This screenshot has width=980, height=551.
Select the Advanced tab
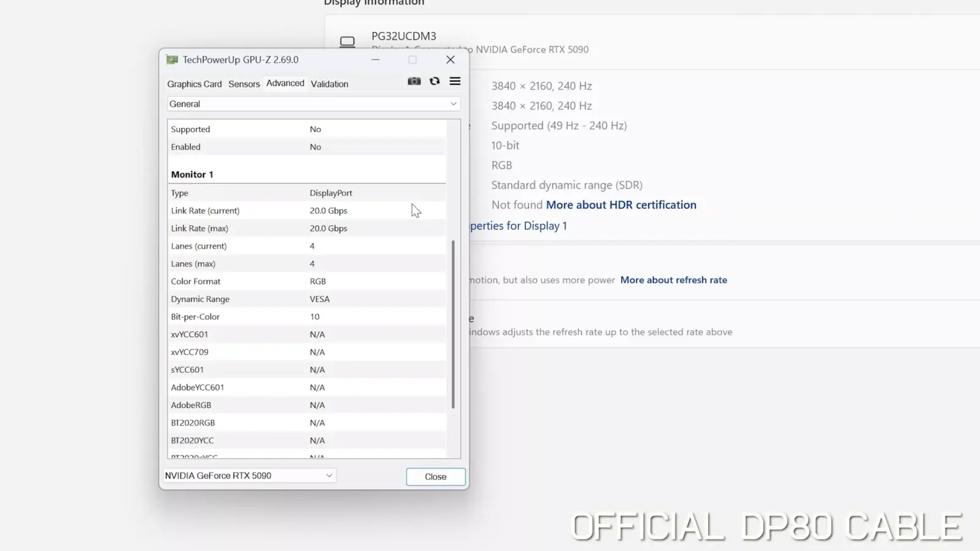(x=285, y=83)
